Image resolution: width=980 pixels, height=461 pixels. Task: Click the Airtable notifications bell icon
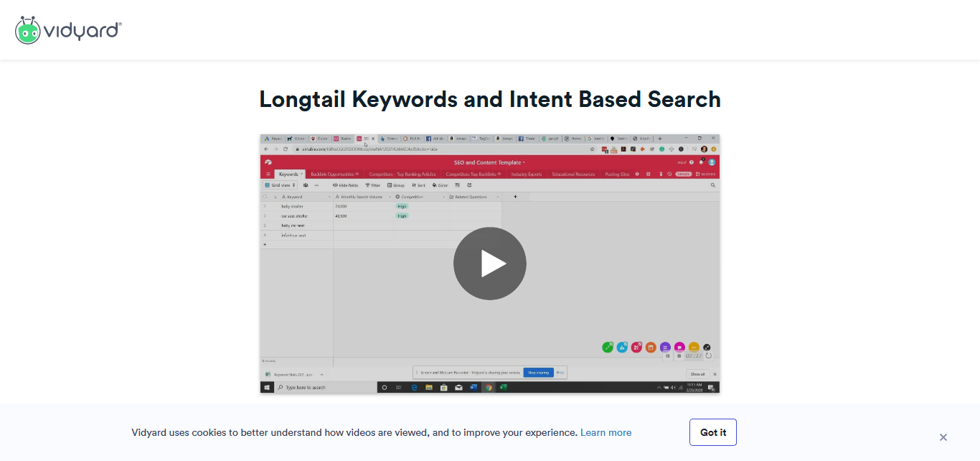pyautogui.click(x=701, y=162)
